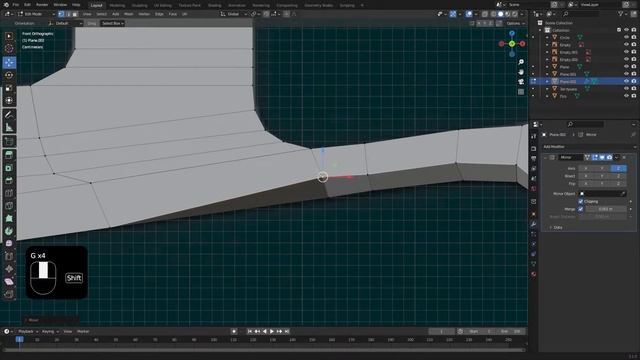640x360 pixels.
Task: Collapse the Mirror modifier panel
Action: [x=546, y=157]
